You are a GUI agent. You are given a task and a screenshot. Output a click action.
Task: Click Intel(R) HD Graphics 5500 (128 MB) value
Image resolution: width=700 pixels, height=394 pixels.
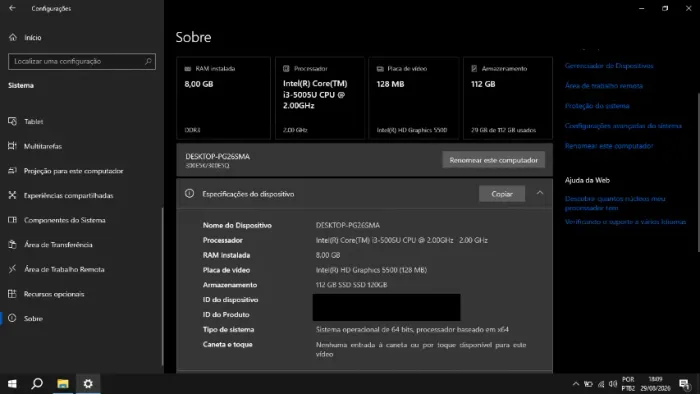371,270
